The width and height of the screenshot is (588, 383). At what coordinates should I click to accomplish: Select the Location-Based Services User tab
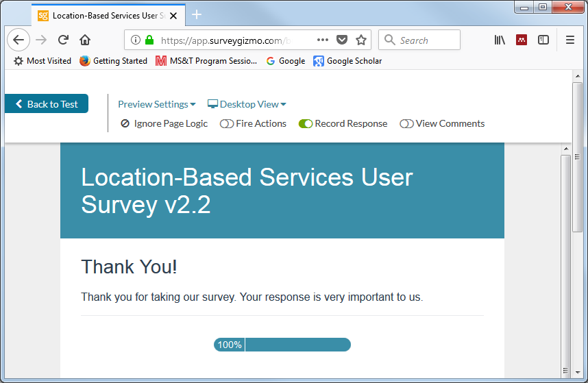click(x=108, y=15)
